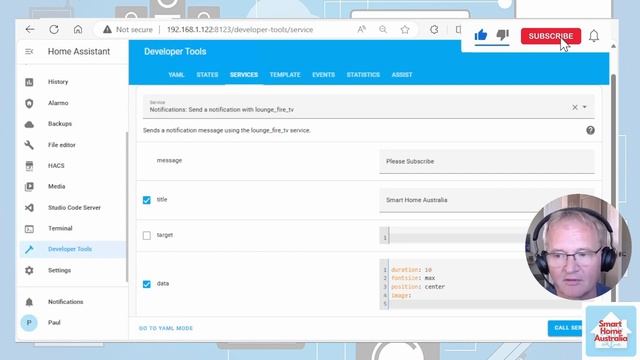Collapse the Home Assistant sidebar menu icon
Viewport: 640px width, 360px height.
click(29, 51)
